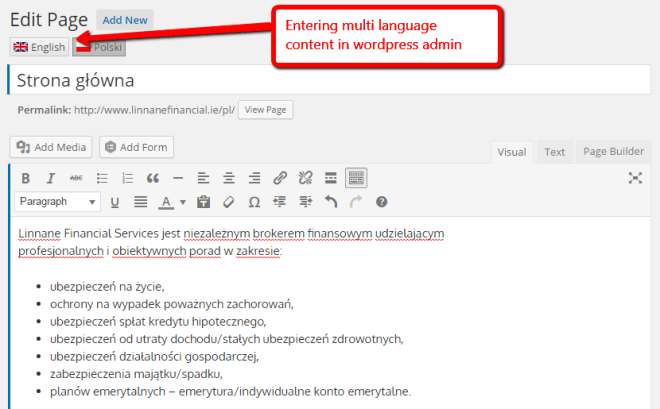Click the View Page button
This screenshot has height=409, width=660.
[266, 110]
